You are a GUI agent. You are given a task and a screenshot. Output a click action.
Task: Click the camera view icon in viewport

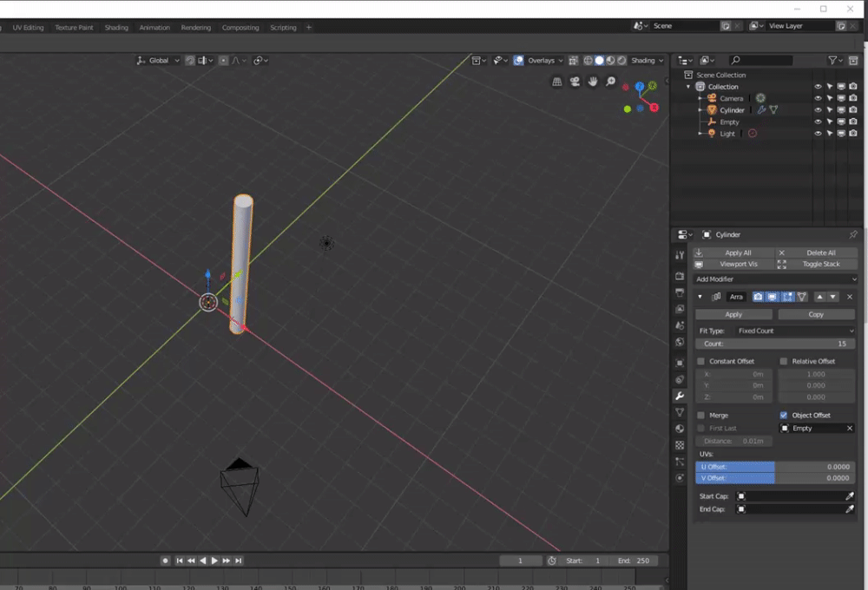click(x=575, y=82)
